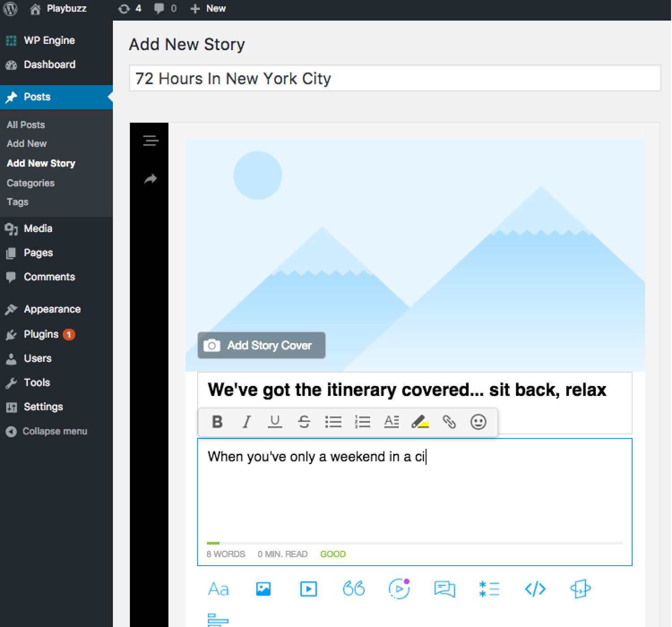This screenshot has width=672, height=627.
Task: Click the Add Story Cover button
Action: pos(261,345)
